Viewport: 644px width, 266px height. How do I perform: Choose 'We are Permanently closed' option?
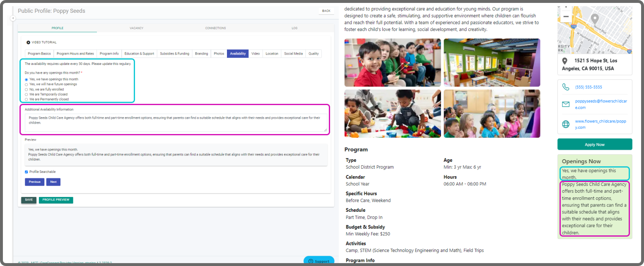[x=27, y=99]
